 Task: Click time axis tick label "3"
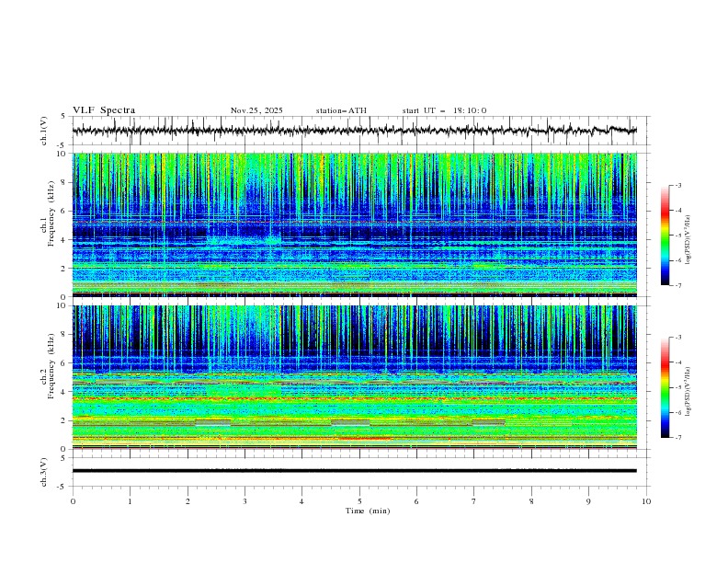[x=245, y=501]
